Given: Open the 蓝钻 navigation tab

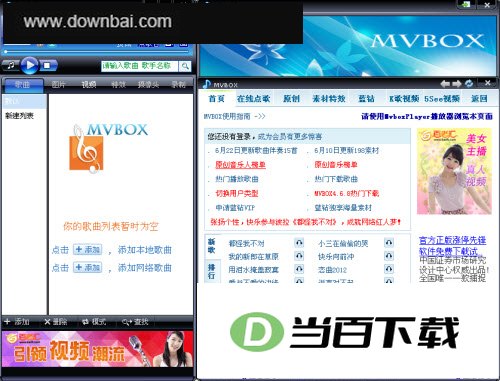Looking at the screenshot, I should click(x=366, y=99).
